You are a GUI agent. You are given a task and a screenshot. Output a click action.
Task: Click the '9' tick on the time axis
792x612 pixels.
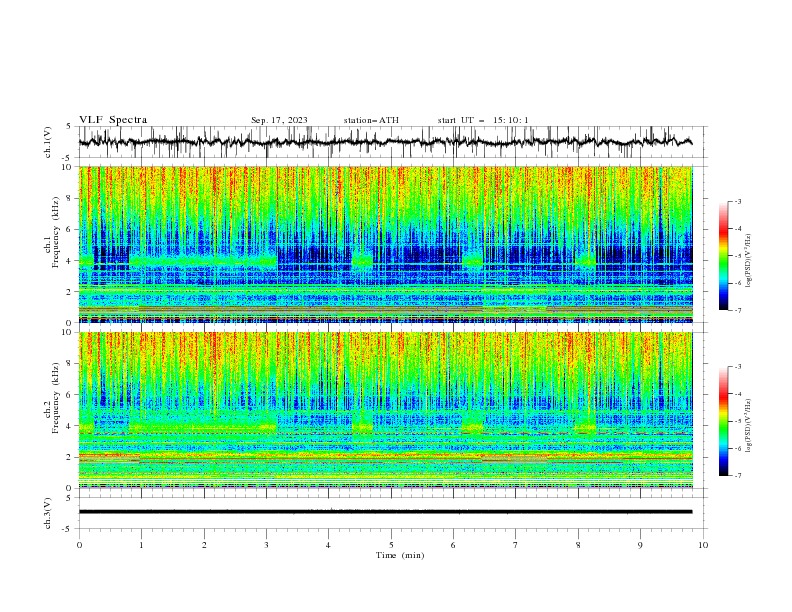tap(640, 545)
